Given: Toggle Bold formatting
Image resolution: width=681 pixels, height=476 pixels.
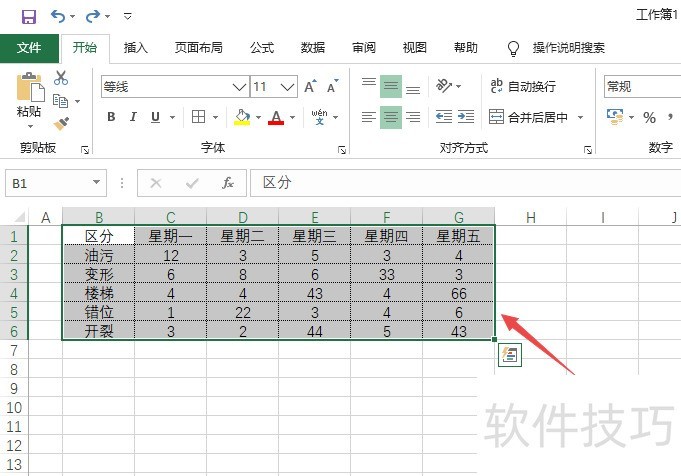Looking at the screenshot, I should 111,117.
